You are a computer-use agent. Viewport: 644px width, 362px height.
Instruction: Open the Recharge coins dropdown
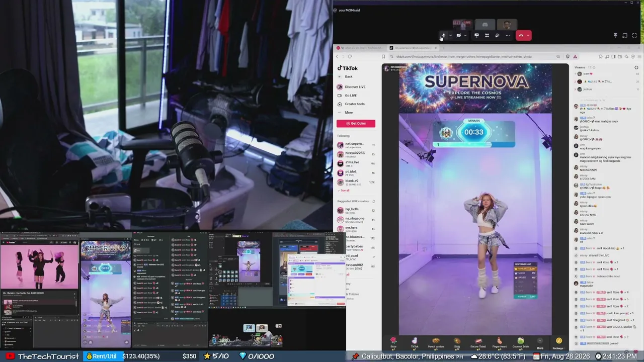tap(558, 343)
